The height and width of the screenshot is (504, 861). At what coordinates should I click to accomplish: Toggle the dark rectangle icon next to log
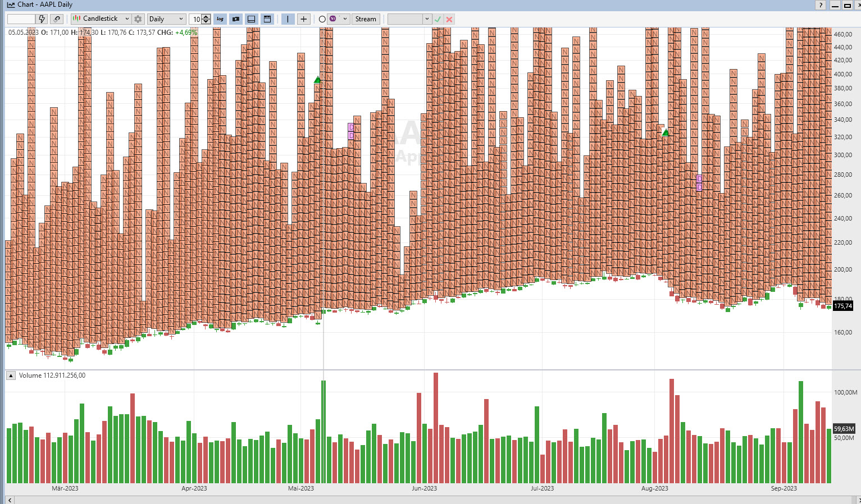coord(236,19)
